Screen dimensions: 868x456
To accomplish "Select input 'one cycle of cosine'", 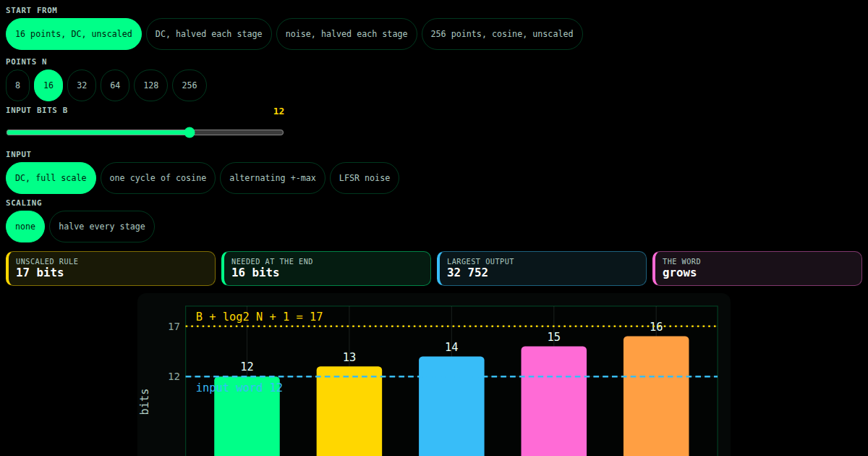I will tap(158, 178).
